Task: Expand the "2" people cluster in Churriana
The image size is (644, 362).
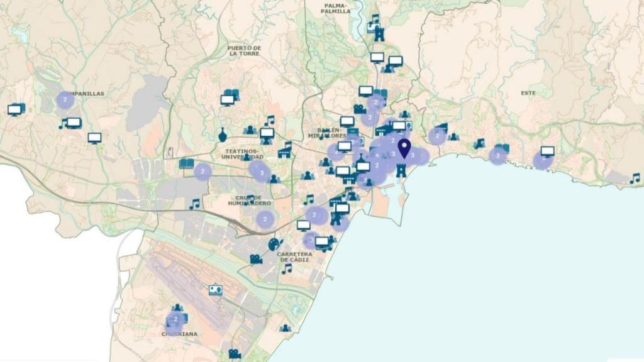Action: pos(176,319)
